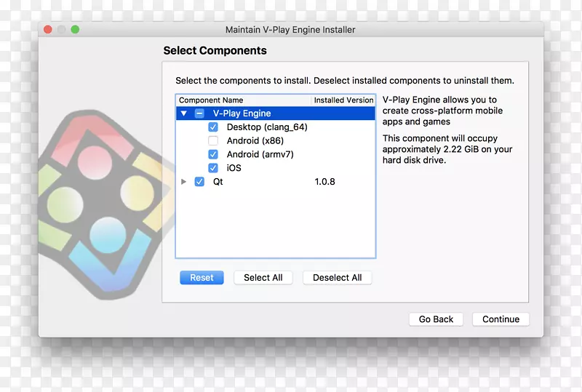Click the Deselect All button
Image resolution: width=582 pixels, height=392 pixels.
(x=337, y=278)
